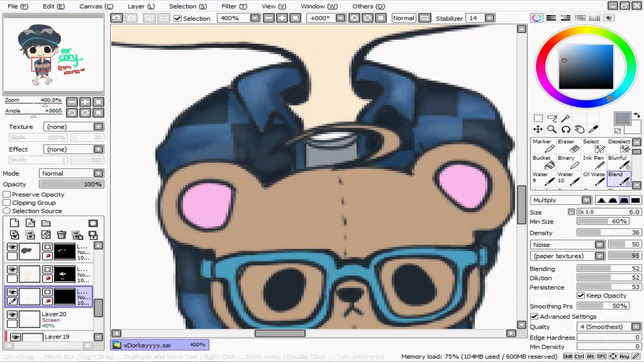Choose the Ink Pen tool
Image resolution: width=644 pixels, height=362 pixels.
[594, 162]
